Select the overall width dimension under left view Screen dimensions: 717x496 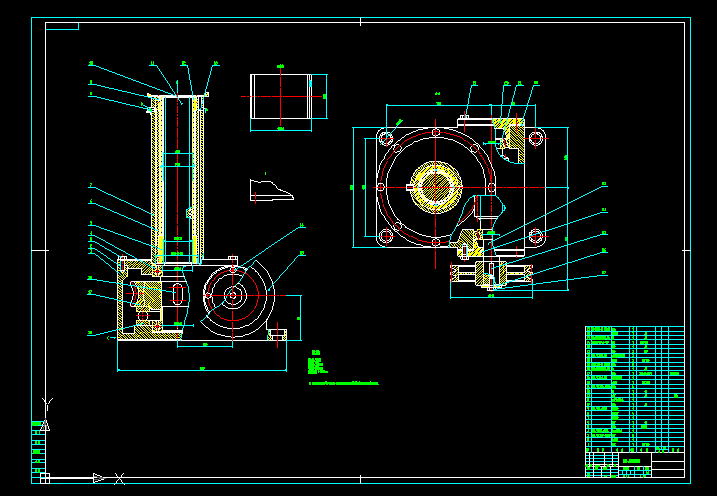[202, 369]
